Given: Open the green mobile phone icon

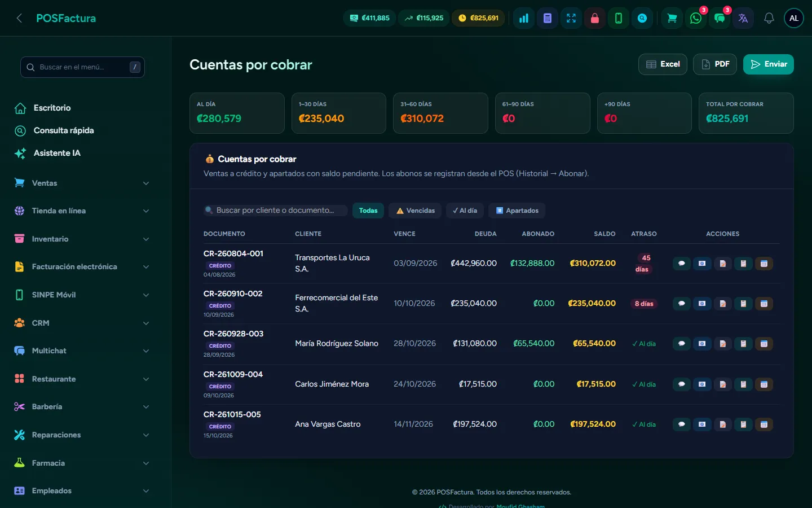Looking at the screenshot, I should tap(619, 18).
